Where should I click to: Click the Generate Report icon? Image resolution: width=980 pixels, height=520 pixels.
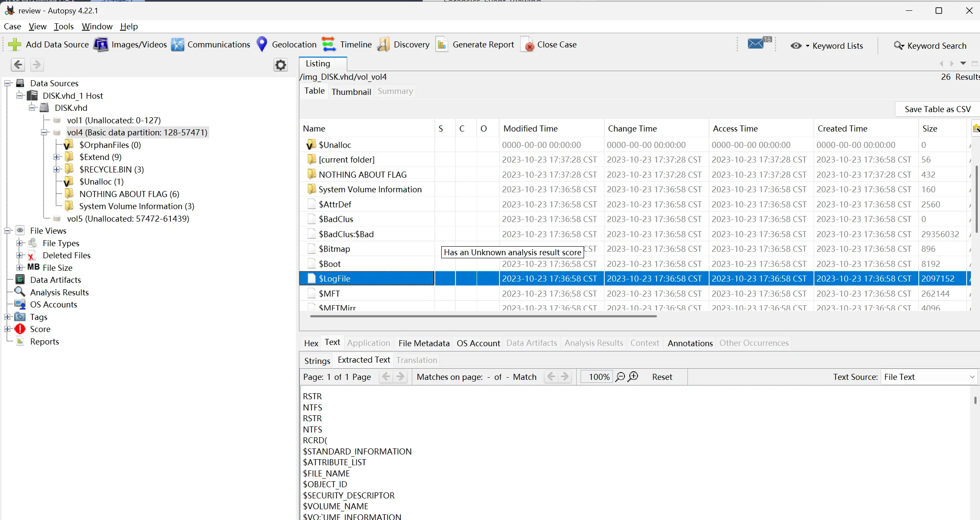442,44
